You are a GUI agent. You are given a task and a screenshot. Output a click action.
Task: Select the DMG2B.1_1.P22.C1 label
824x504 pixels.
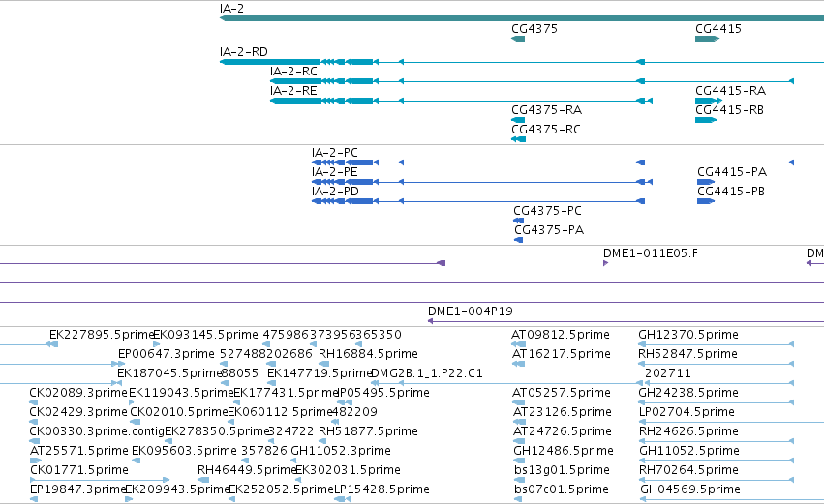coord(427,373)
